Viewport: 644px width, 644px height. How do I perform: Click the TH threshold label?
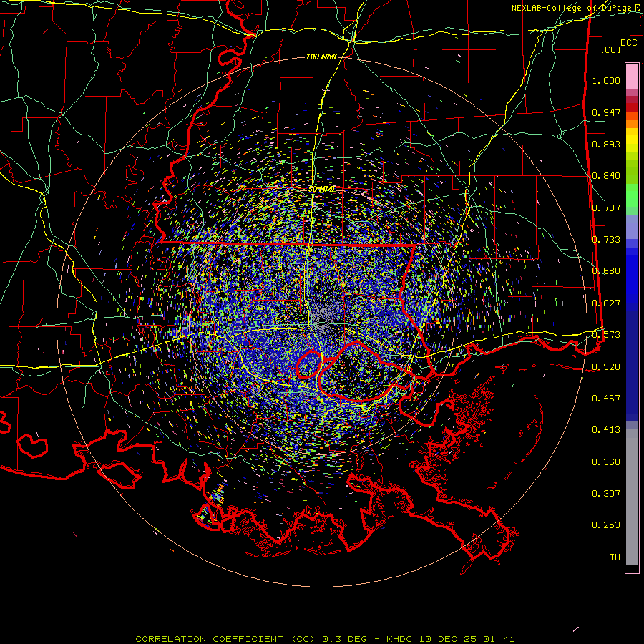[x=615, y=557]
